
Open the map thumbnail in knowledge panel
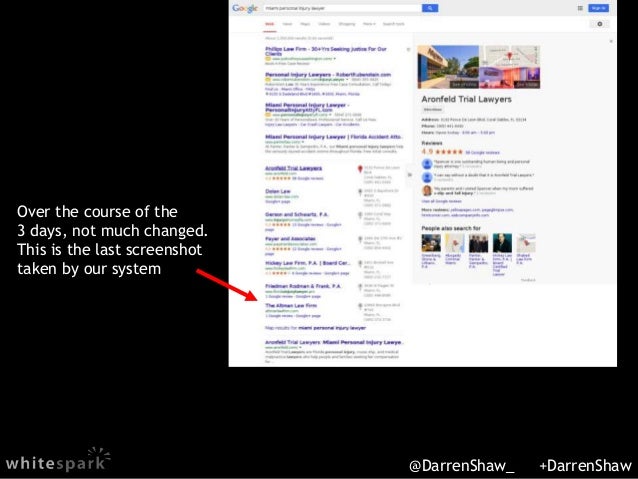[x=509, y=56]
